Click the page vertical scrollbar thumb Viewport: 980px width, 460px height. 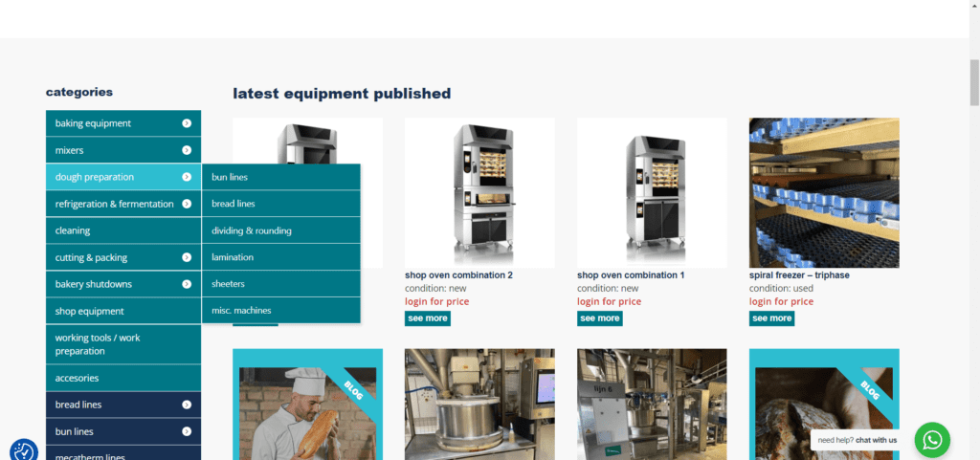point(974,83)
